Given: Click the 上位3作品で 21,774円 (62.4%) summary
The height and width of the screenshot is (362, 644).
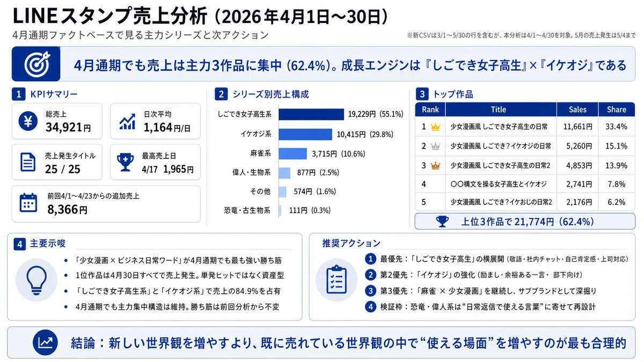Looking at the screenshot, I should coord(524,221).
